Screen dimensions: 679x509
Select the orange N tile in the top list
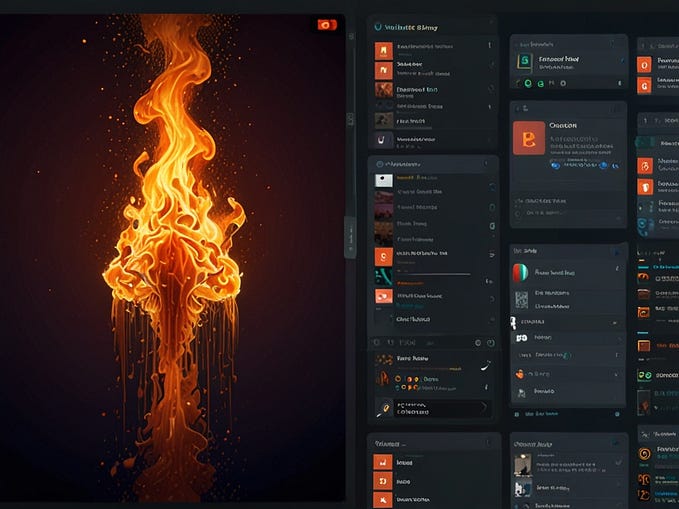pos(384,70)
